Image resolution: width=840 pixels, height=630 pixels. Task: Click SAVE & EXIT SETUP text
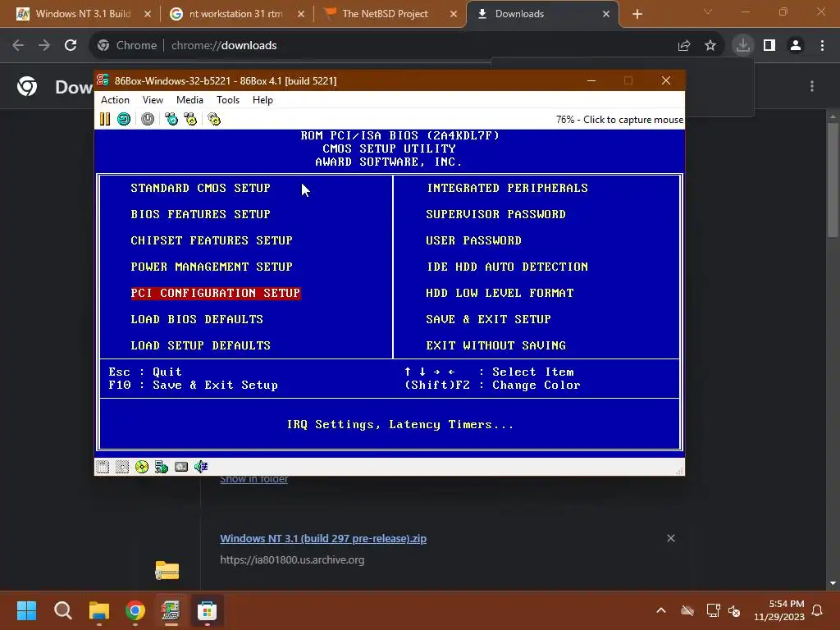489,319
